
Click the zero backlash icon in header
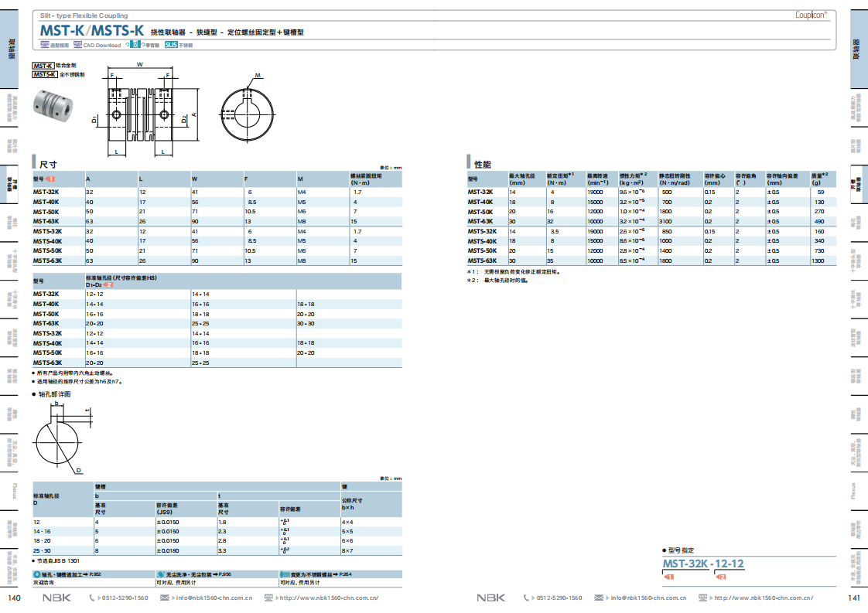[135, 45]
